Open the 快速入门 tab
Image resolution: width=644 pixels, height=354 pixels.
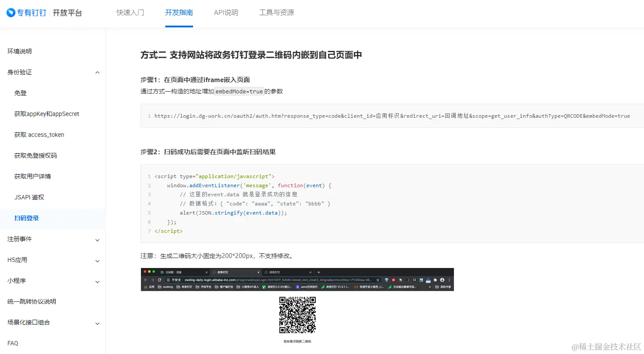pos(130,13)
